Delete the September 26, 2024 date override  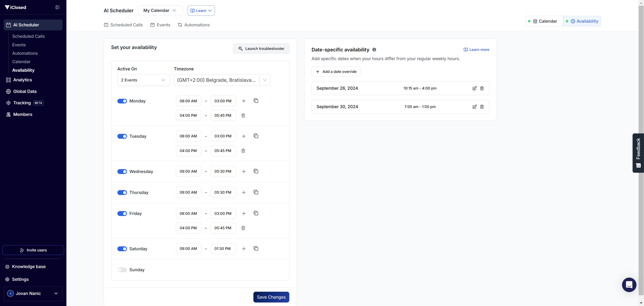[x=482, y=88]
